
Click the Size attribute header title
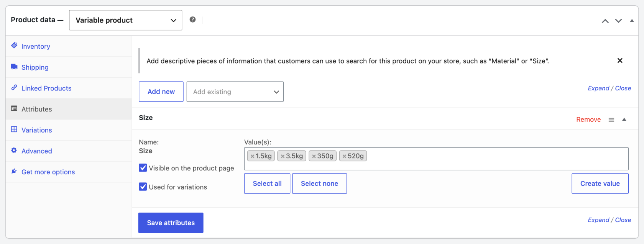[x=146, y=118]
